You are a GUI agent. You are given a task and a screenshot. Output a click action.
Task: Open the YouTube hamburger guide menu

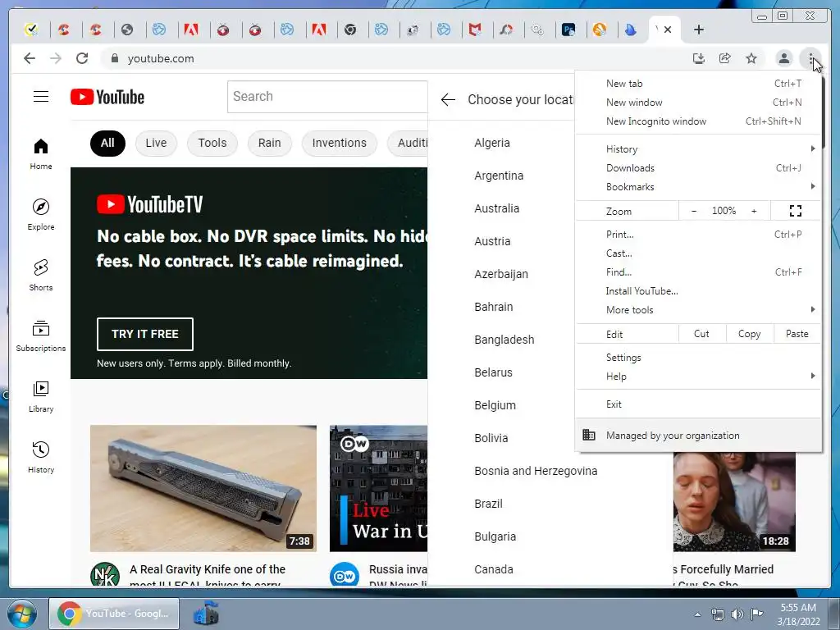(41, 97)
